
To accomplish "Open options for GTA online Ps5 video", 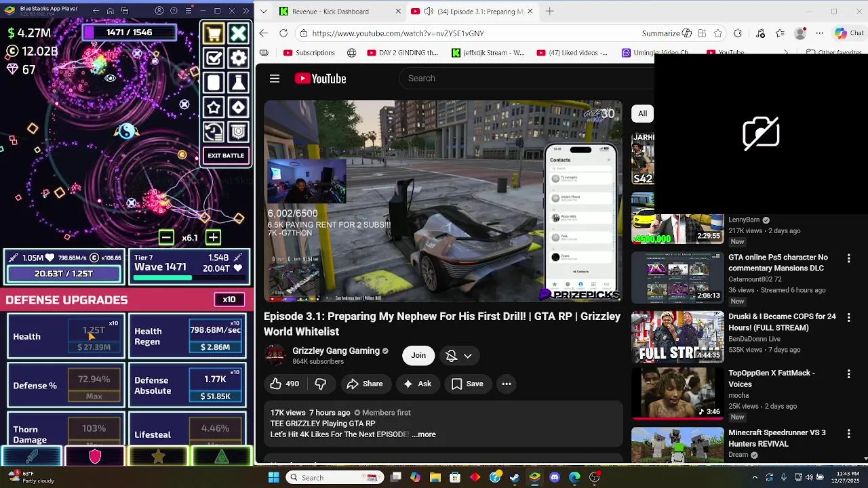I will coord(848,258).
